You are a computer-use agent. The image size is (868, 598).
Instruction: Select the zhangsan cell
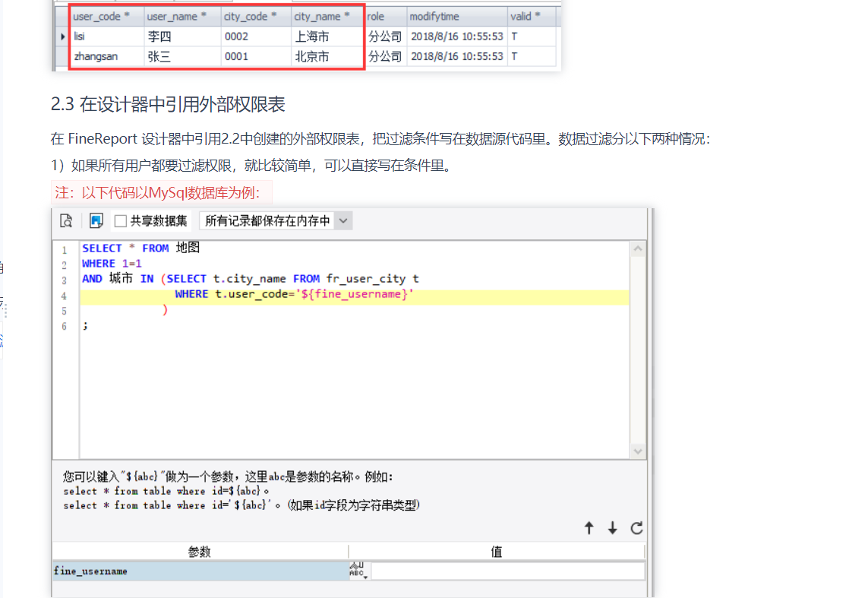coord(107,56)
